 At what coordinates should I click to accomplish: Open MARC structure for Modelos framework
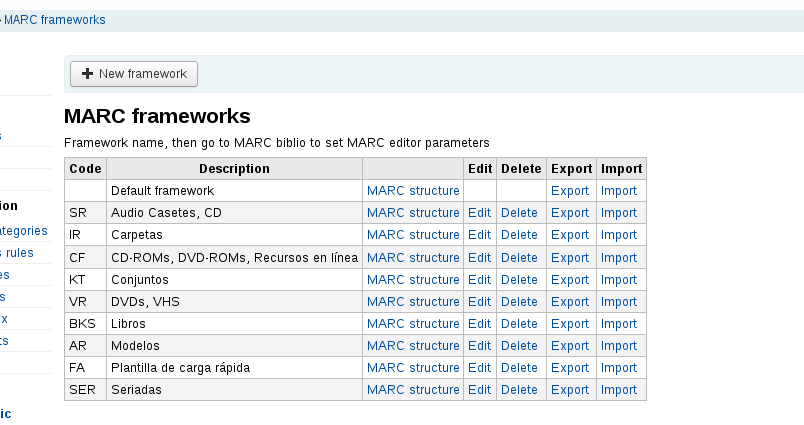(413, 345)
